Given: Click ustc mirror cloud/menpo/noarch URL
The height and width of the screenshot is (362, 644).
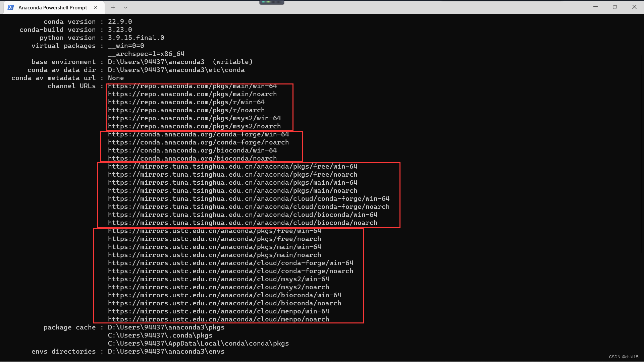Looking at the screenshot, I should [218, 319].
